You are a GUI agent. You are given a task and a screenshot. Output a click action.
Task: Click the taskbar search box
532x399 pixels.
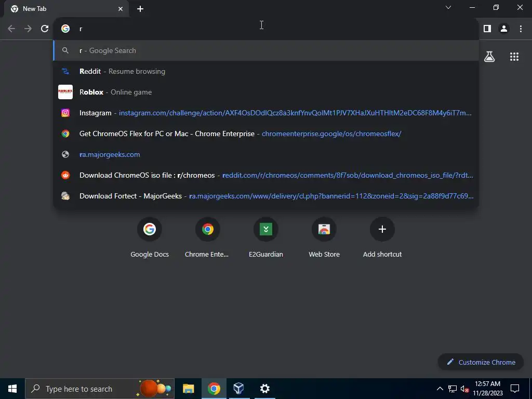pyautogui.click(x=100, y=389)
